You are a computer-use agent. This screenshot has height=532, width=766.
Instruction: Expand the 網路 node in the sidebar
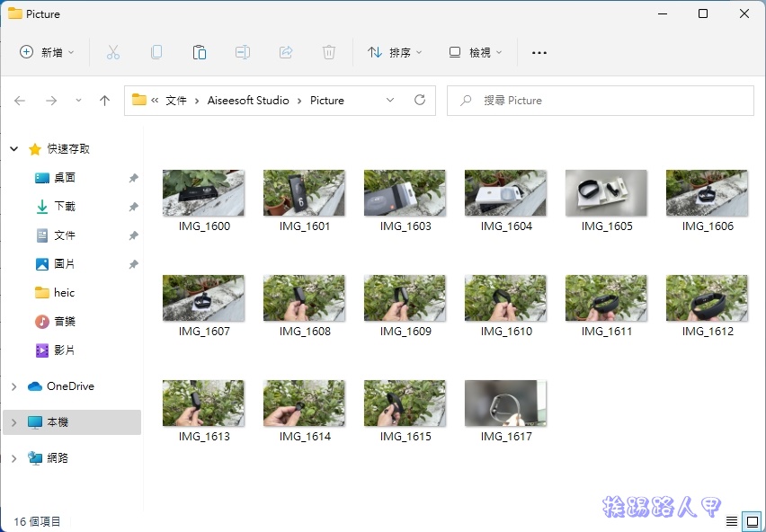pyautogui.click(x=13, y=457)
